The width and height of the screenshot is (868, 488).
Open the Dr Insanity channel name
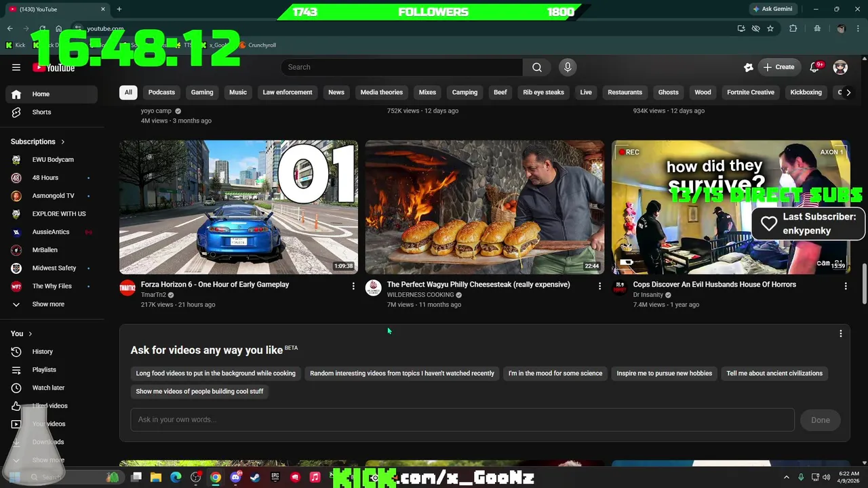tap(648, 295)
